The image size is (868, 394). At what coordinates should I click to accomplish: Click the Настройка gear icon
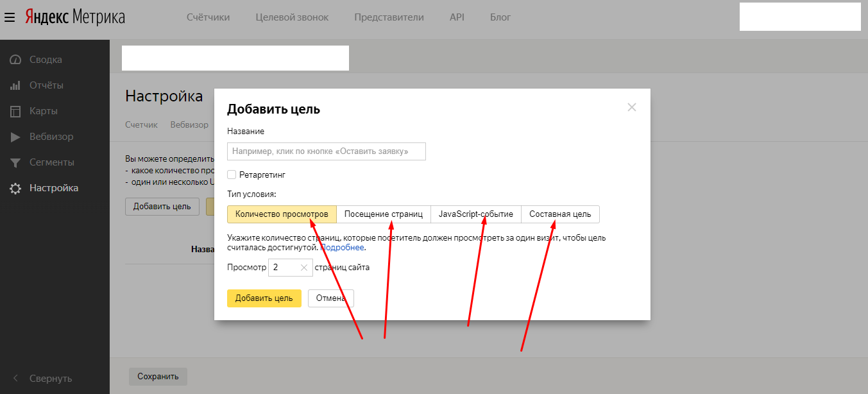16,188
